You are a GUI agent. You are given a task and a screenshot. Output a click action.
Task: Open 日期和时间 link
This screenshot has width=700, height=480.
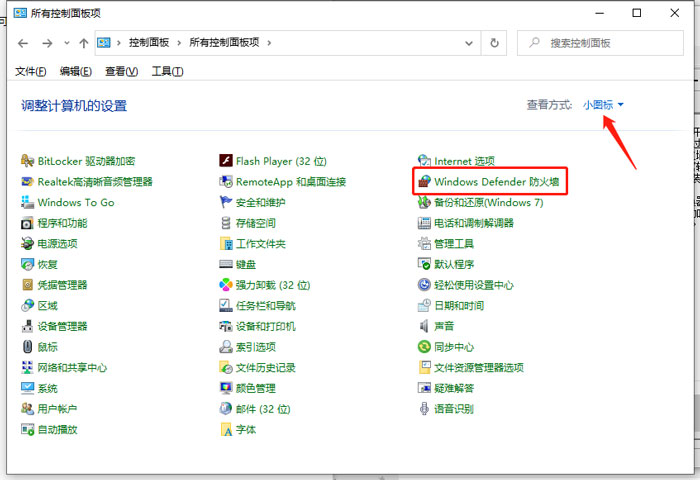tap(459, 305)
